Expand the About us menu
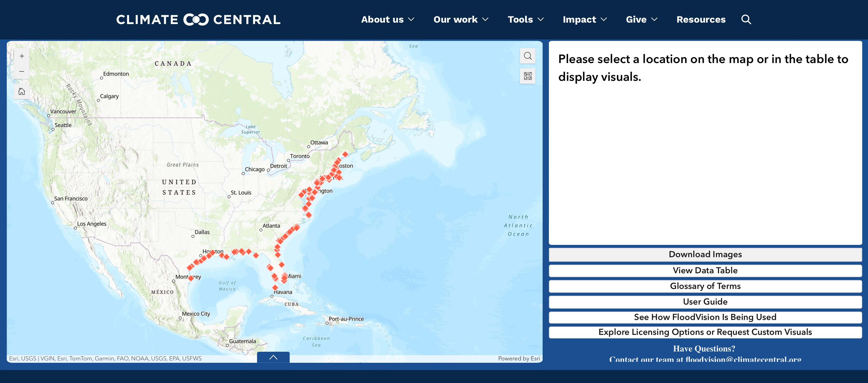 pos(387,19)
